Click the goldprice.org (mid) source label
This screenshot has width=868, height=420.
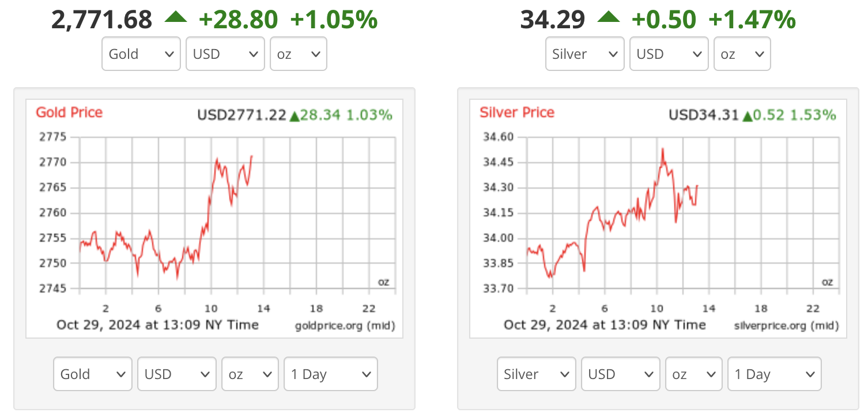pyautogui.click(x=345, y=326)
